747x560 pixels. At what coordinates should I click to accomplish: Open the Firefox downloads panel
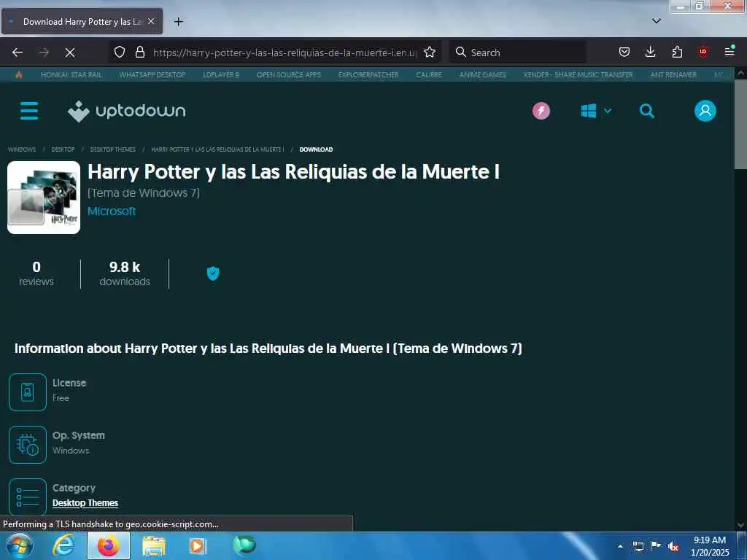[x=650, y=52]
